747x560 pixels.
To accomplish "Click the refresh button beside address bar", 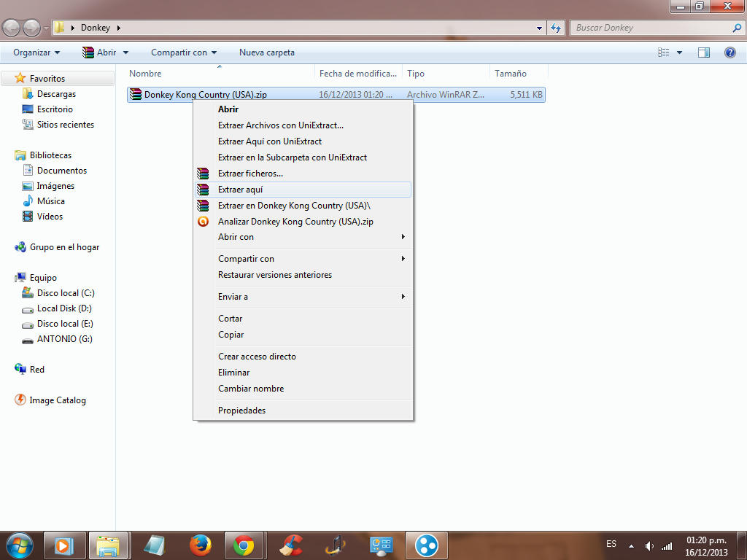I will pos(557,28).
